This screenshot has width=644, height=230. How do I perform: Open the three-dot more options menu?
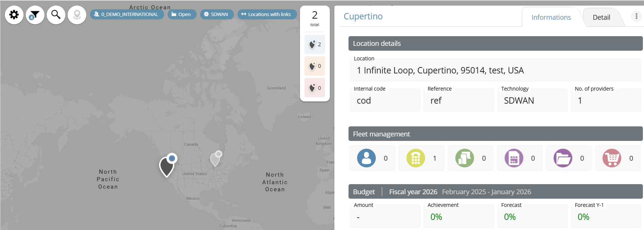pyautogui.click(x=637, y=16)
